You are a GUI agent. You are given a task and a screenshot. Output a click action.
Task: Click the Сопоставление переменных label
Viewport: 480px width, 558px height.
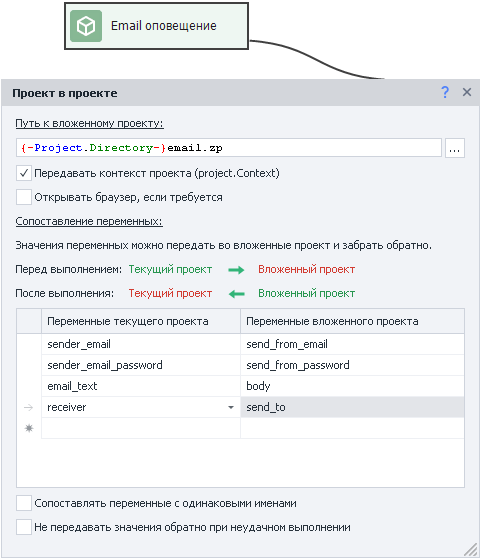[89, 221]
